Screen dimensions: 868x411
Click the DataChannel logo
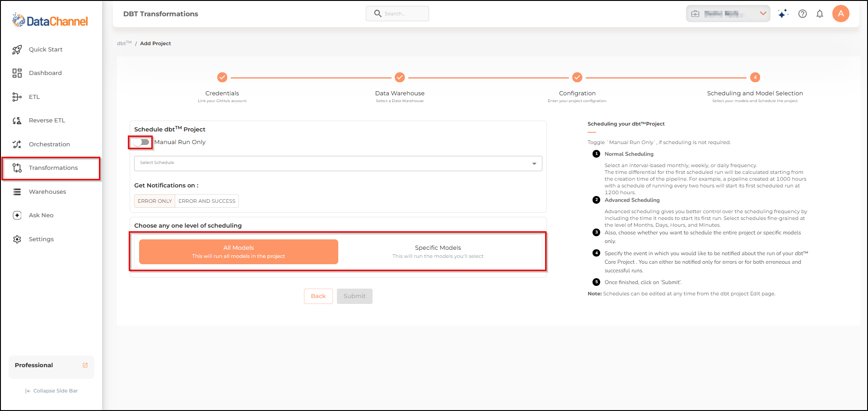coord(50,20)
